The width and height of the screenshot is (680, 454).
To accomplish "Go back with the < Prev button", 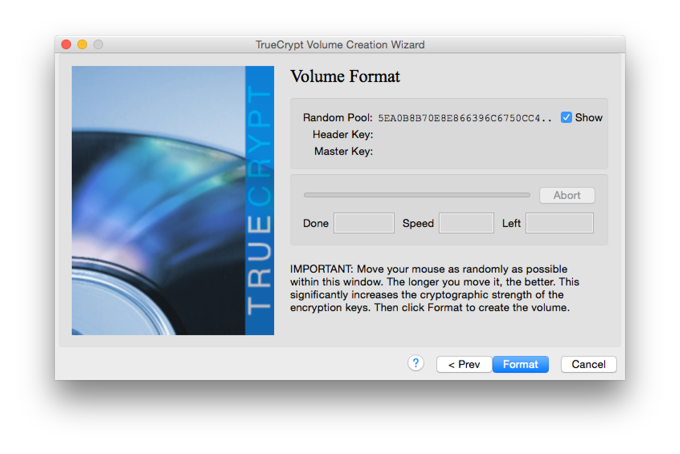I will pyautogui.click(x=464, y=364).
